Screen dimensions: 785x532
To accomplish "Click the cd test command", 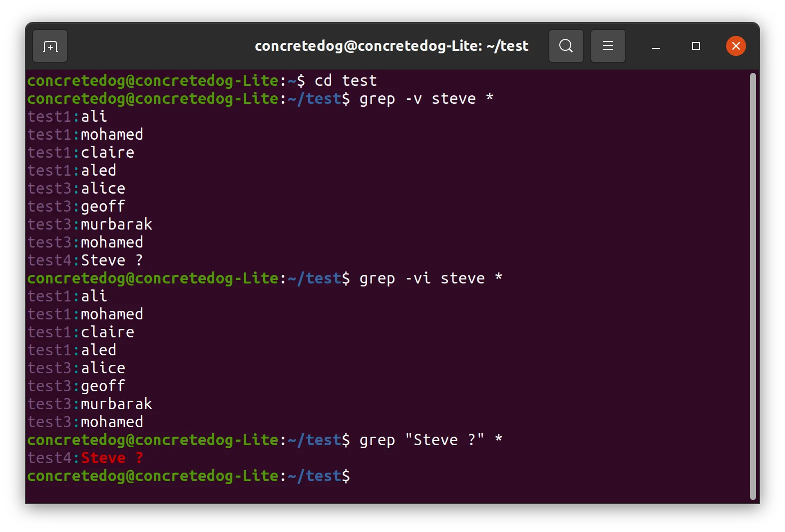I will [346, 81].
